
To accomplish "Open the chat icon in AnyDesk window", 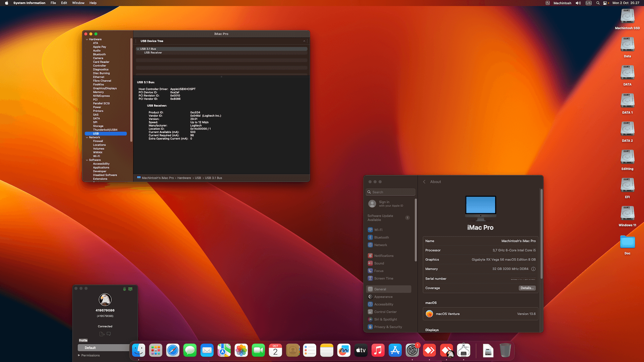I will 108,334.
